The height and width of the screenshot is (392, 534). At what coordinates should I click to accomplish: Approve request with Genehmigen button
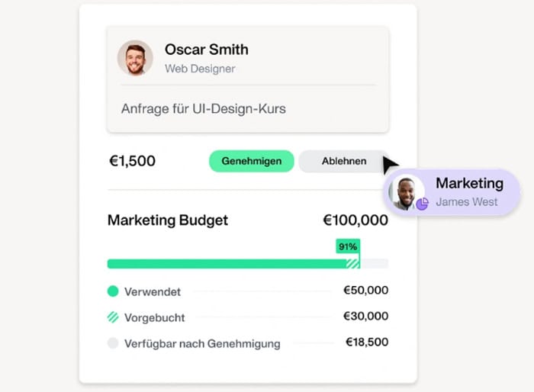[x=251, y=161]
